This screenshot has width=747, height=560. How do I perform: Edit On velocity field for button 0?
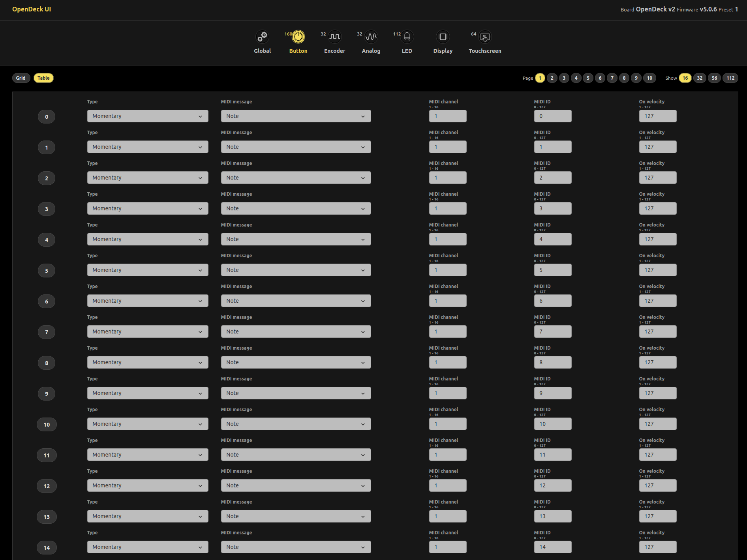658,116
